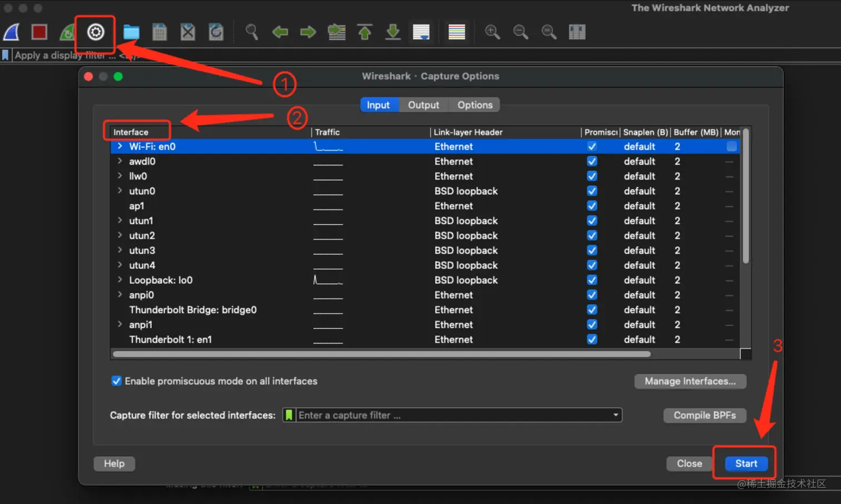The image size is (841, 504).
Task: Focus the display filter field in main window
Action: tap(426, 55)
